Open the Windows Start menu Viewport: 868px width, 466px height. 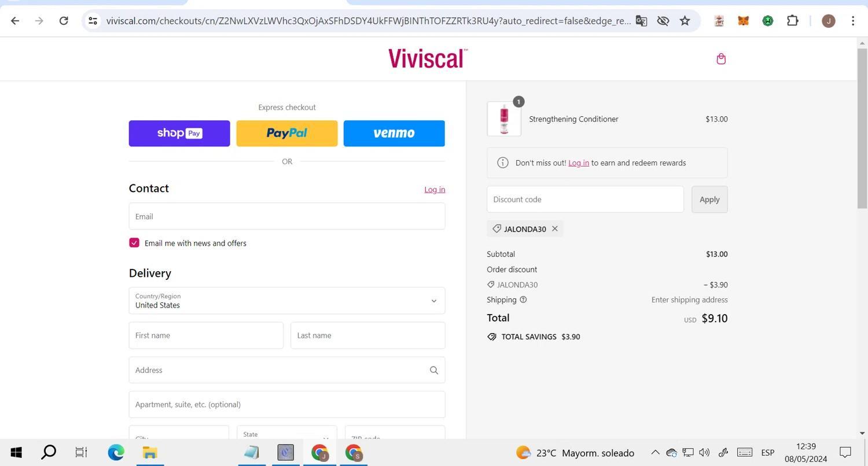coord(16,453)
